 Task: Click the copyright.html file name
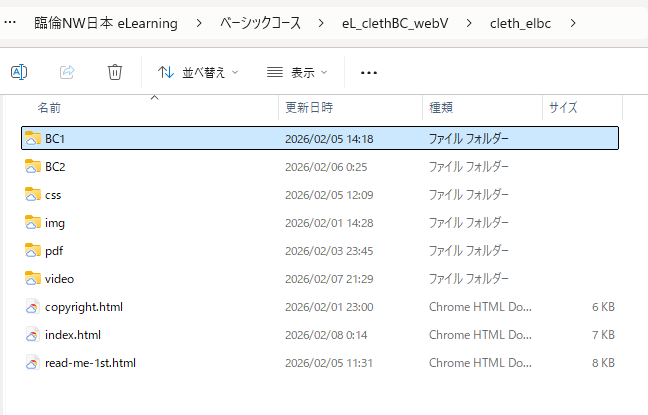tap(84, 307)
